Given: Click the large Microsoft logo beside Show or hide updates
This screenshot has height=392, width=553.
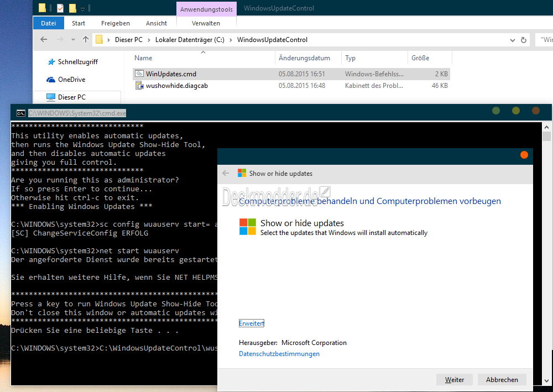Looking at the screenshot, I should point(248,227).
